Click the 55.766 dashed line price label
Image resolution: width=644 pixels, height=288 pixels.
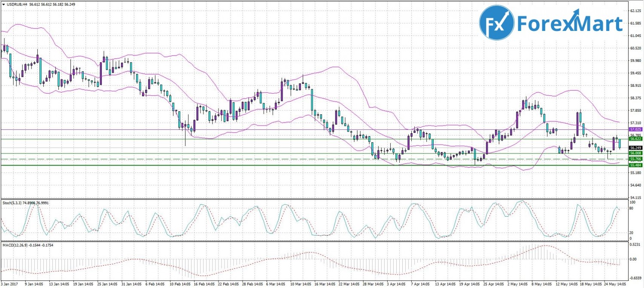click(x=635, y=159)
